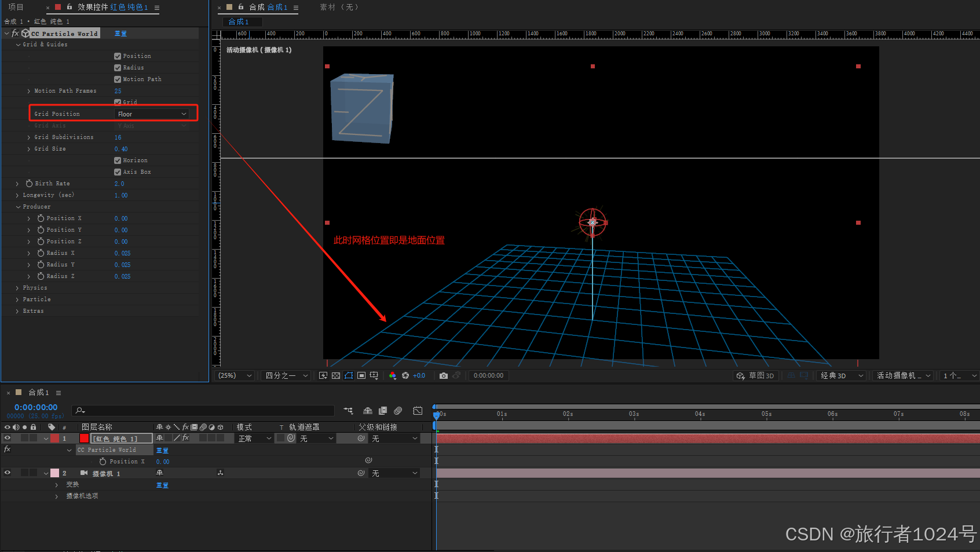This screenshot has width=980, height=552.
Task: Toggle shy layers icon in timeline
Action: 367,411
